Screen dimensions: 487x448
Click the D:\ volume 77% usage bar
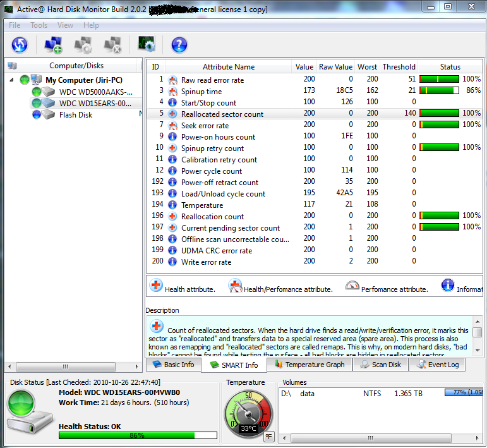[464, 392]
